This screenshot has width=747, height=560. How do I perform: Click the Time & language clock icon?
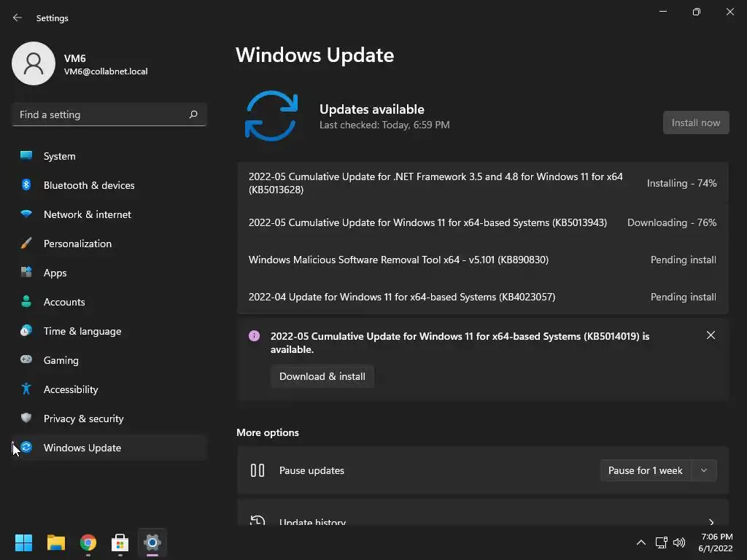(26, 330)
